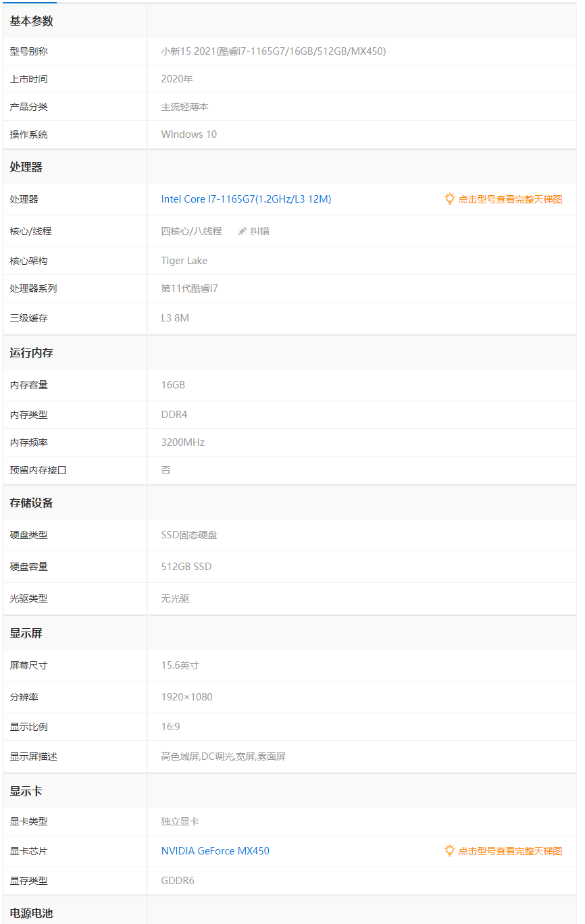The image size is (585, 924).
Task: Click the 四核心/八线程 value
Action: click(191, 231)
